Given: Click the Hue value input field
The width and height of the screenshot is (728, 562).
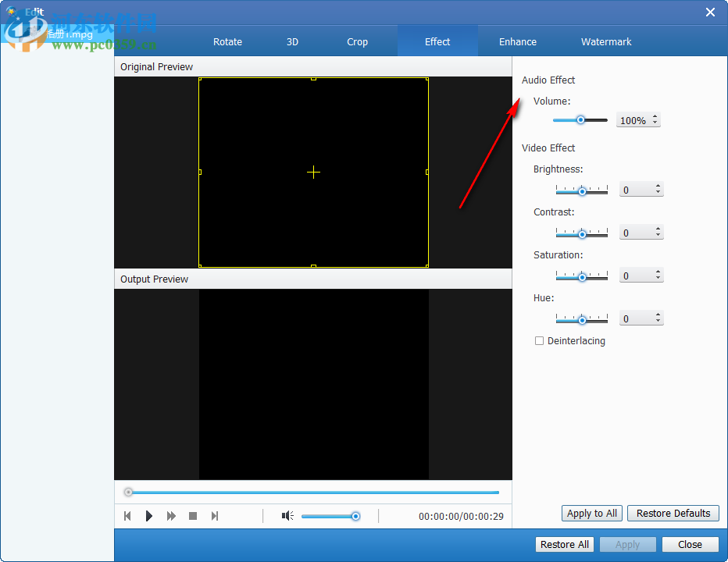Looking at the screenshot, I should [x=636, y=318].
